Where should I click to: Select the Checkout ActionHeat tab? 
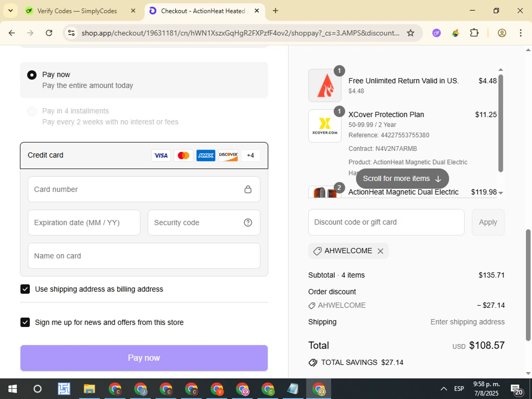point(203,11)
